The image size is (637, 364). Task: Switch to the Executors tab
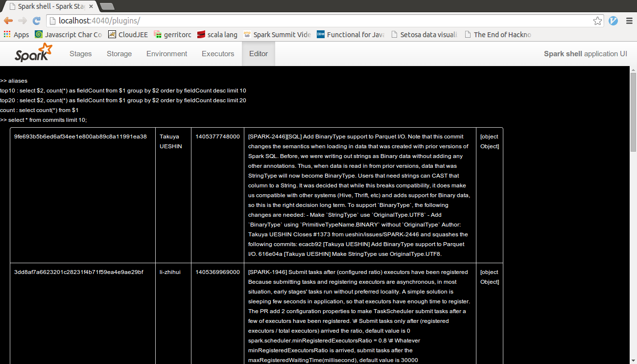[218, 54]
